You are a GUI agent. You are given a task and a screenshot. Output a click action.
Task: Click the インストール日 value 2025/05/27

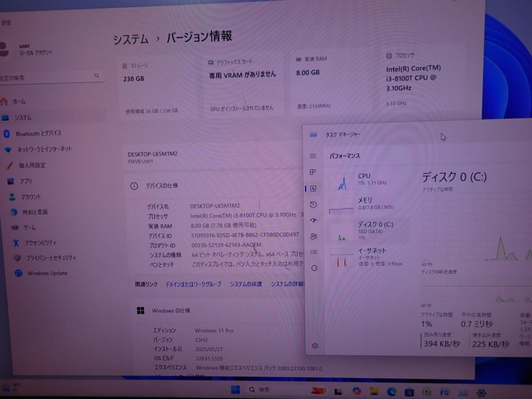[210, 349]
